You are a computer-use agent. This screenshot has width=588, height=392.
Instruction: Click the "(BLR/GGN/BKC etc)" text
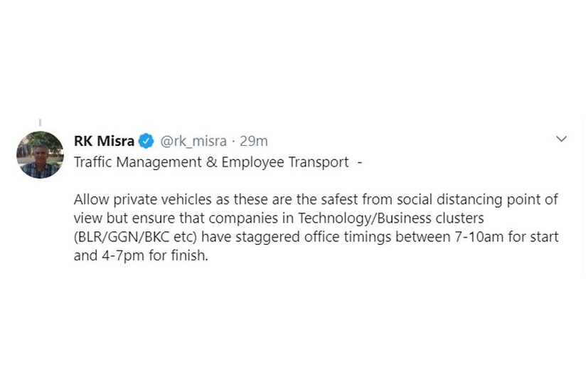(134, 236)
